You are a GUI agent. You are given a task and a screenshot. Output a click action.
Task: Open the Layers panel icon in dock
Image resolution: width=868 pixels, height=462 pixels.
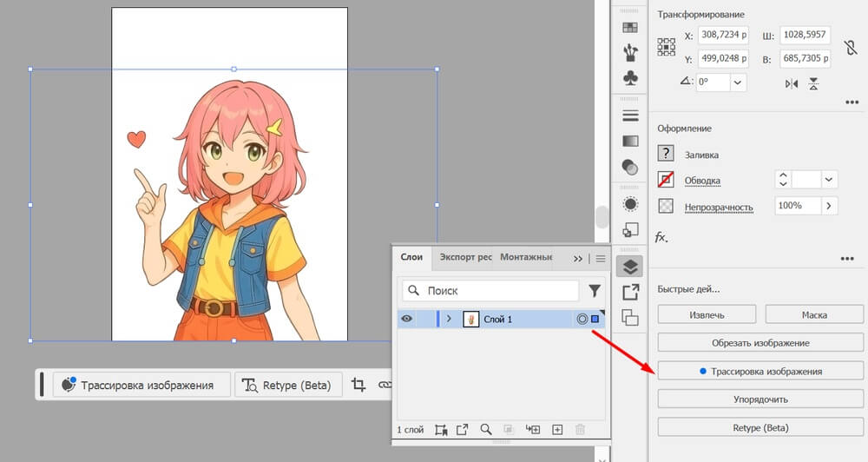630,267
